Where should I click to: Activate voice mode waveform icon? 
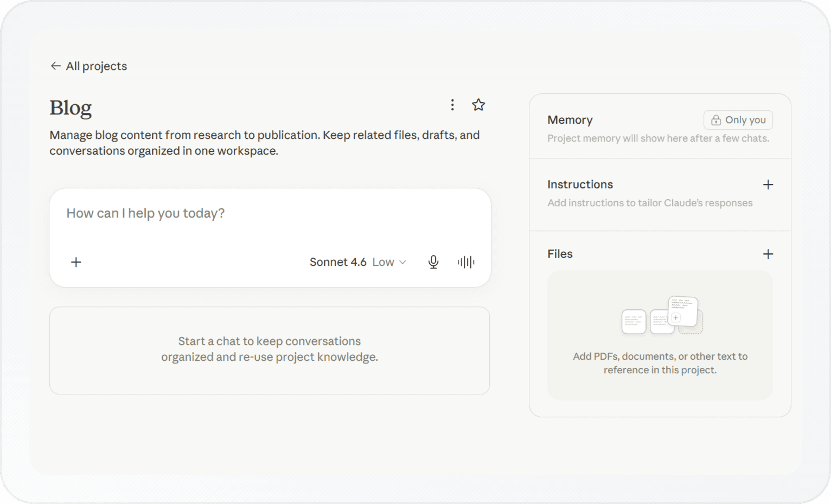(x=466, y=262)
